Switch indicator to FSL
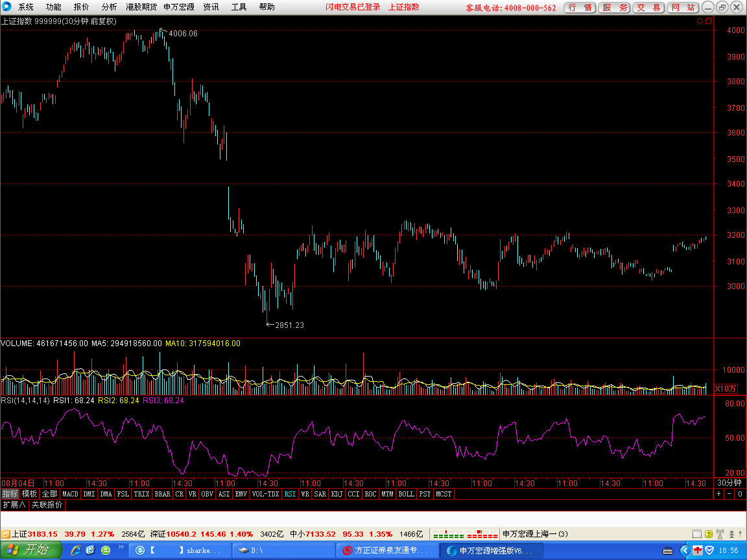Screen dimensions: 747x560 123,494
